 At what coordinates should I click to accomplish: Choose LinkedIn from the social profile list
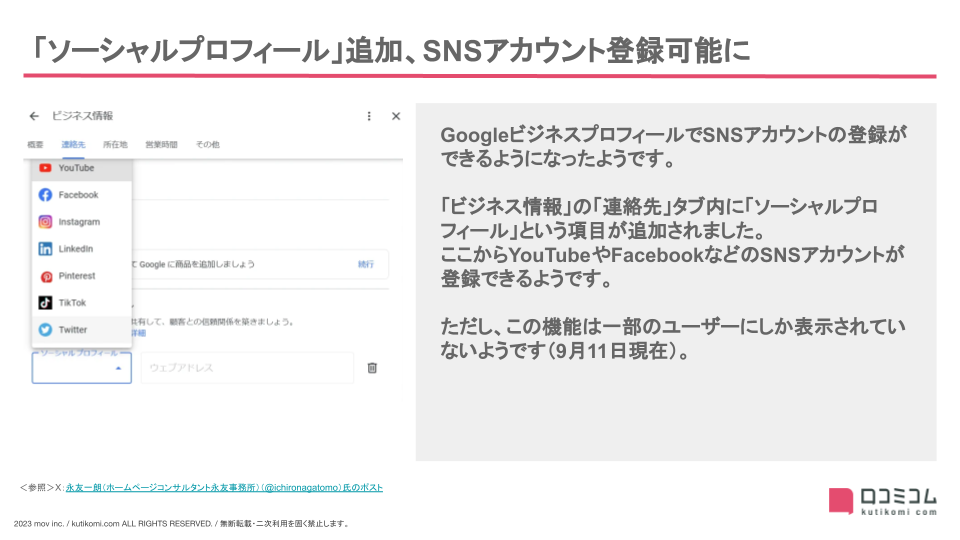(x=81, y=249)
